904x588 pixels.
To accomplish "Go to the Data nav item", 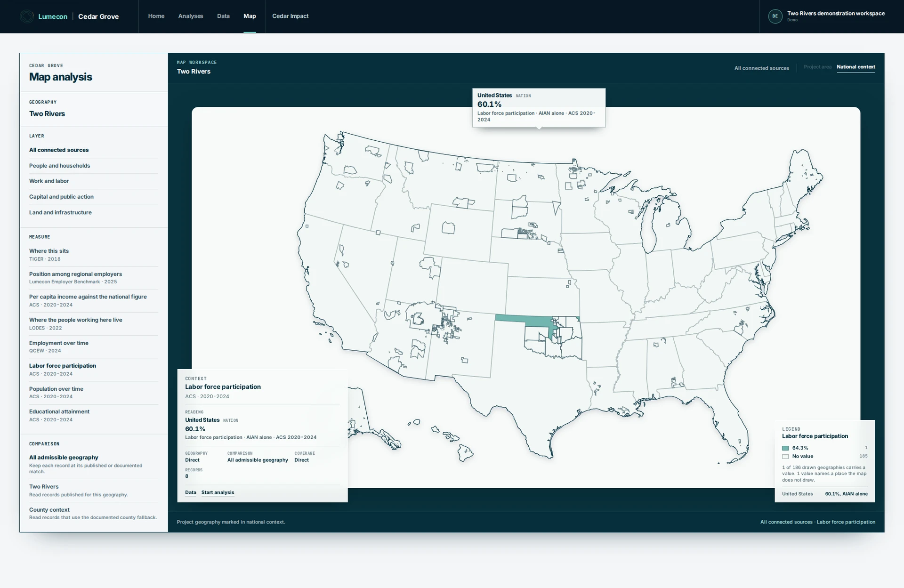I will [x=223, y=16].
